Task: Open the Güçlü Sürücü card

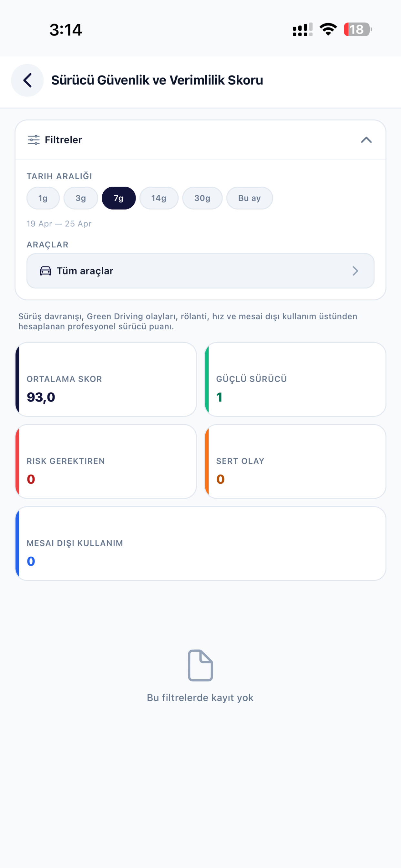Action: [295, 379]
